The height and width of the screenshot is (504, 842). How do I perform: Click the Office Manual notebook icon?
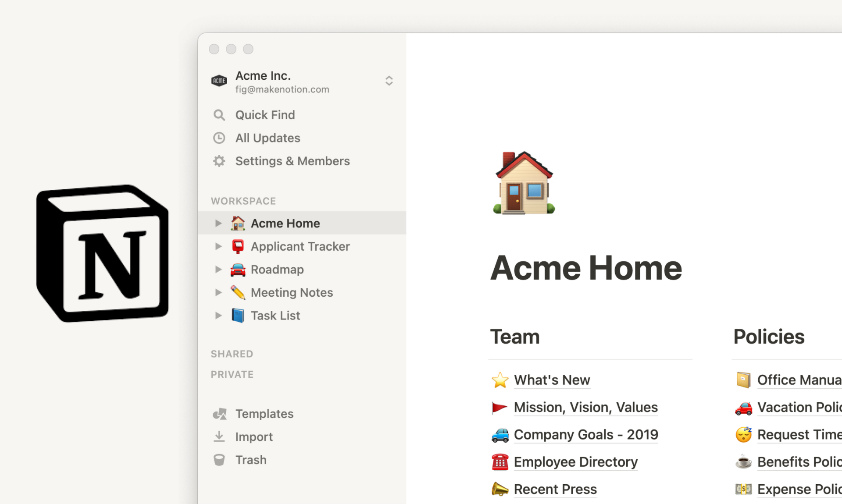(743, 380)
